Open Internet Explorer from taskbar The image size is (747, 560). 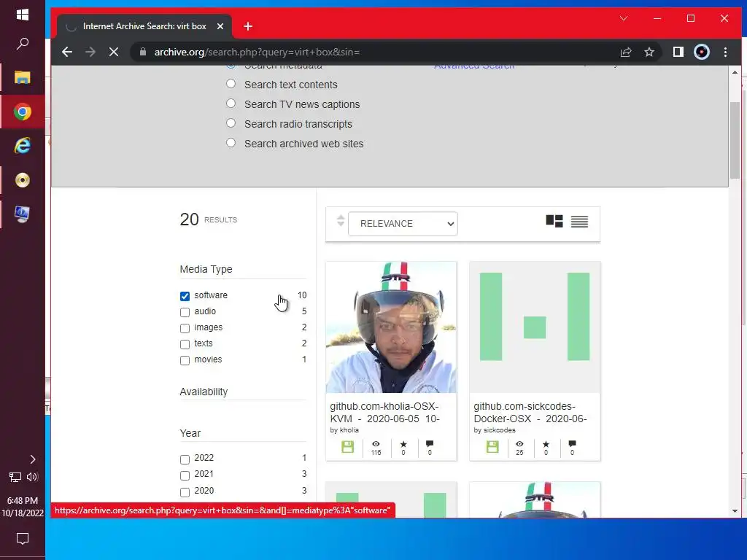point(23,146)
